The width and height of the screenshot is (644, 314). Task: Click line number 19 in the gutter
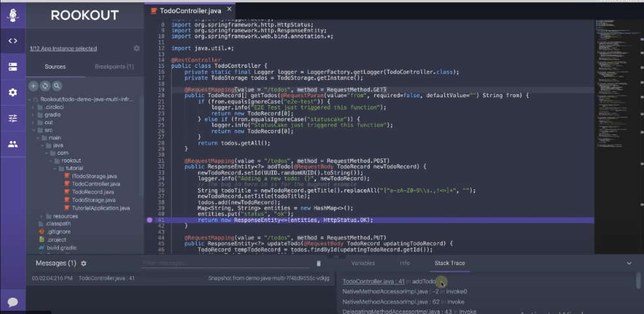point(161,89)
